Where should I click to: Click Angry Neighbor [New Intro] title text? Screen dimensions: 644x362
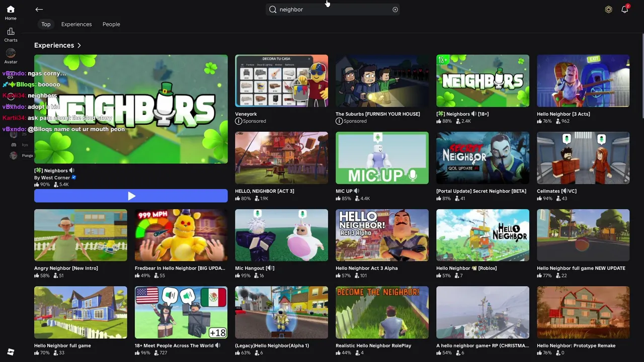click(66, 268)
